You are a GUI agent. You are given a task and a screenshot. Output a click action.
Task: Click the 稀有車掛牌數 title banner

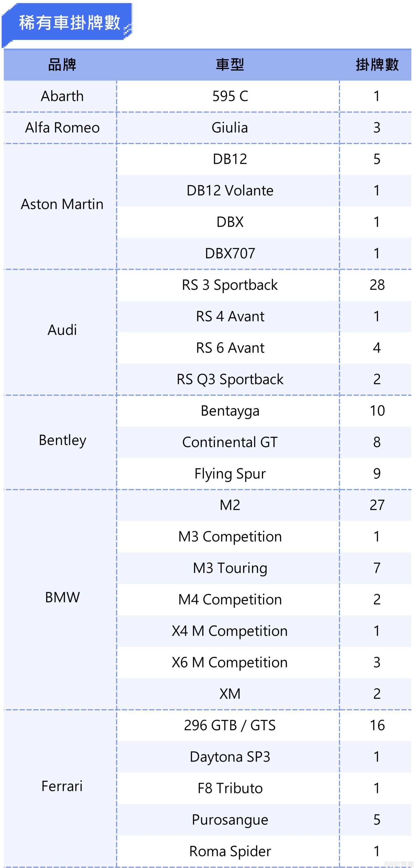pyautogui.click(x=69, y=23)
